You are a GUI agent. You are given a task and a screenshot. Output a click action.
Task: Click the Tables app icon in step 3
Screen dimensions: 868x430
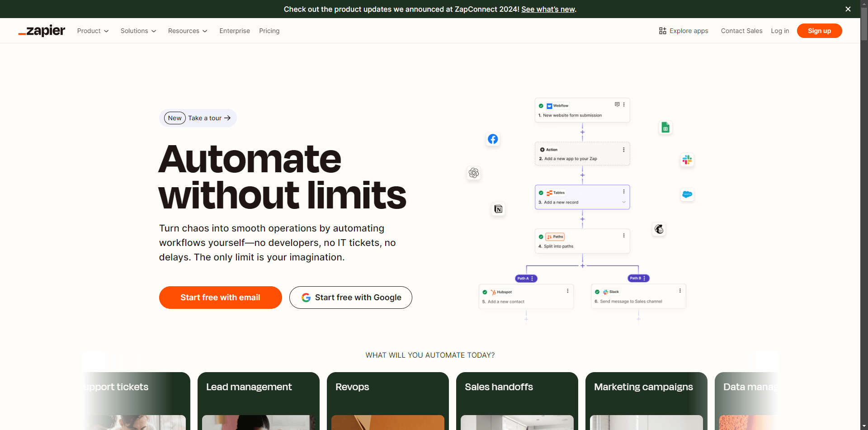click(549, 193)
